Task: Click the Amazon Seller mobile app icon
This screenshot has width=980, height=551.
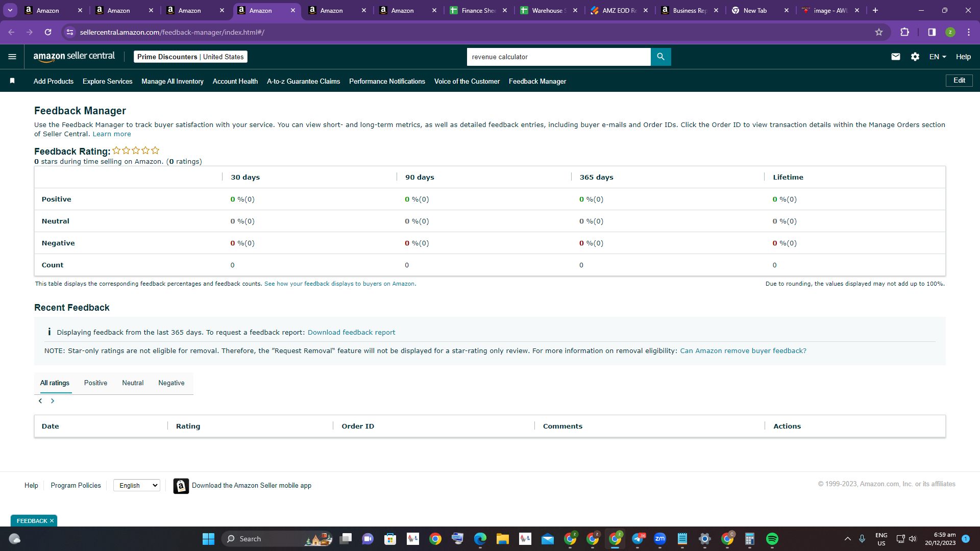Action: coord(181,486)
